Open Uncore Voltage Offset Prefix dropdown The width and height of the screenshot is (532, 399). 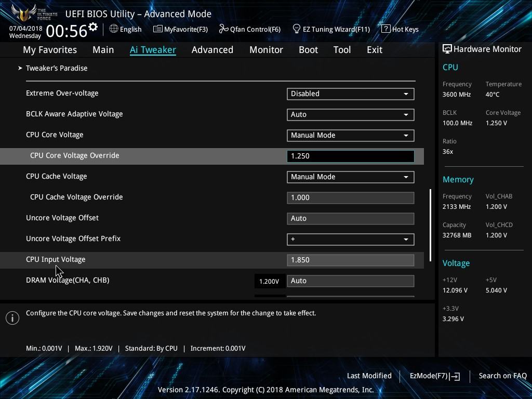click(x=351, y=239)
